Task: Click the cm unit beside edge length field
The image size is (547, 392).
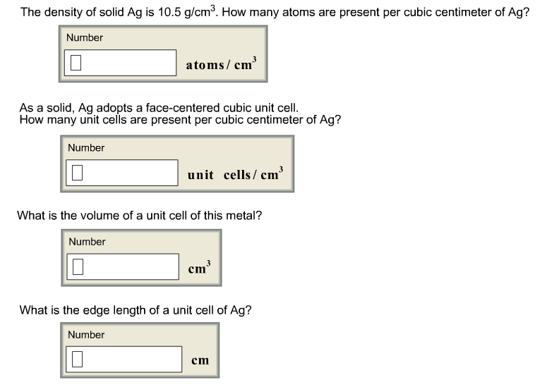Action: coord(200,360)
